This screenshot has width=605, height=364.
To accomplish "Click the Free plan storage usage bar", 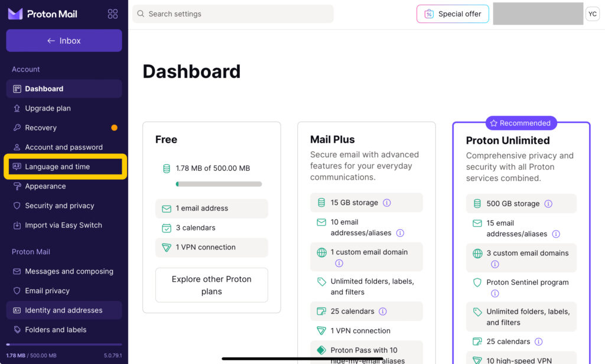I will (219, 184).
